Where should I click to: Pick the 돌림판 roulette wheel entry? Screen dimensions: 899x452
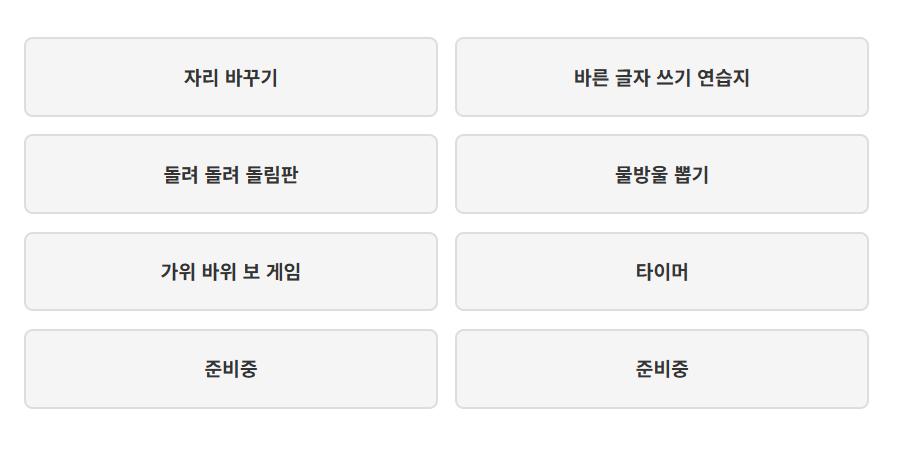pyautogui.click(x=230, y=174)
